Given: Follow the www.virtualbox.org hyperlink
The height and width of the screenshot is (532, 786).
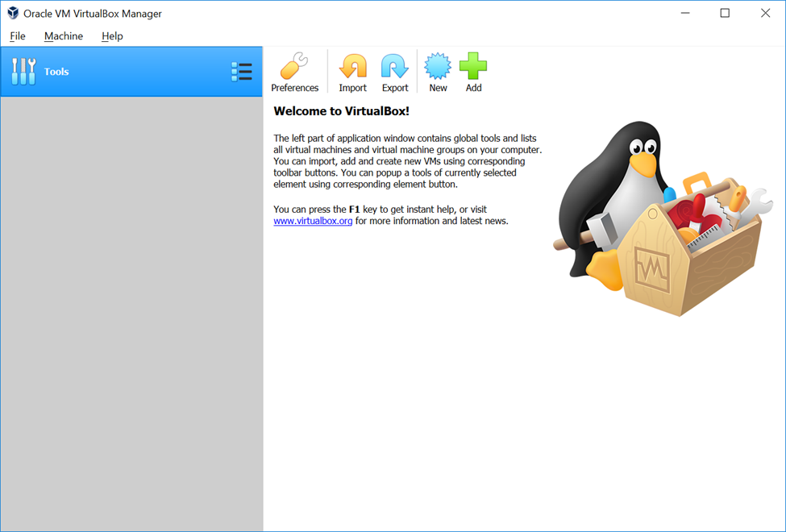Looking at the screenshot, I should pos(313,220).
